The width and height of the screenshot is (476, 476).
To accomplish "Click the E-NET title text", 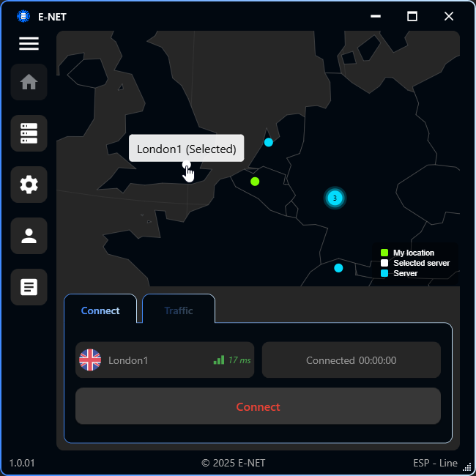I will (52, 17).
